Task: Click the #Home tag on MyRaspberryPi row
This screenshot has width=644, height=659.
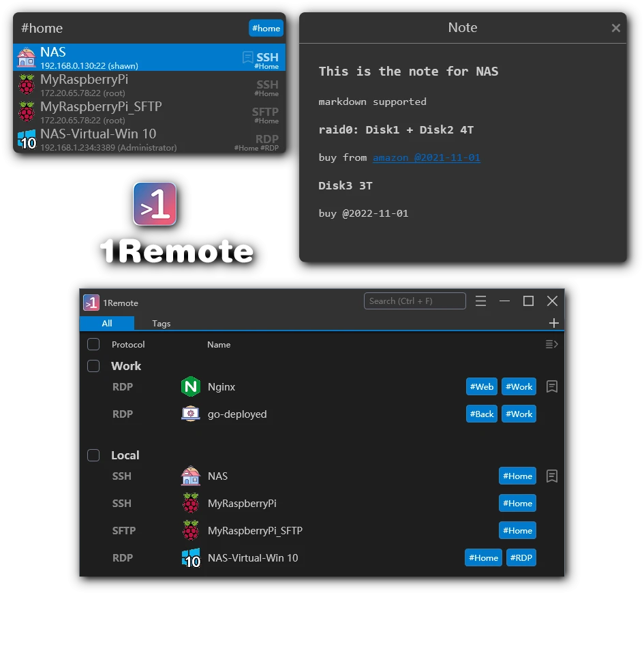Action: click(517, 503)
